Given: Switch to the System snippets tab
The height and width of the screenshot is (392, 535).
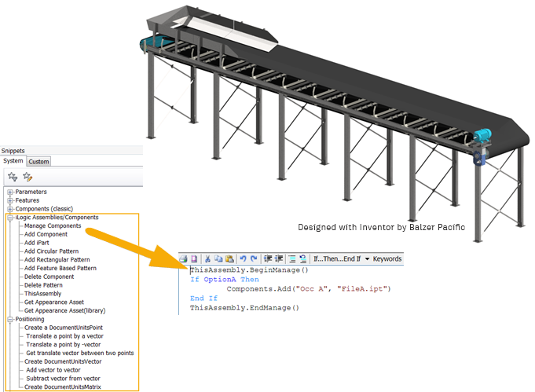Looking at the screenshot, I should 13,161.
